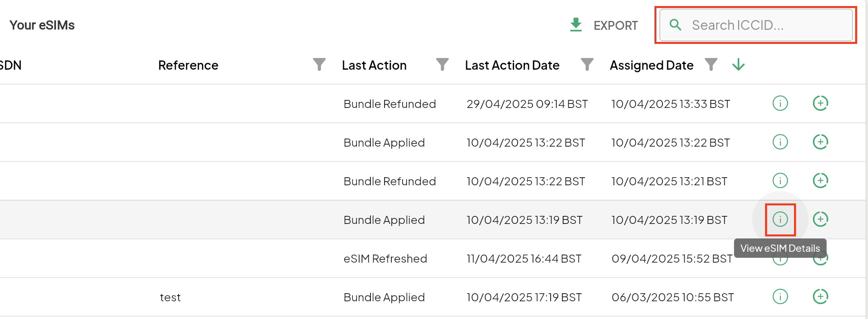Open the Last Action Date column filter
Viewport: 868px width, 319px height.
(x=587, y=64)
